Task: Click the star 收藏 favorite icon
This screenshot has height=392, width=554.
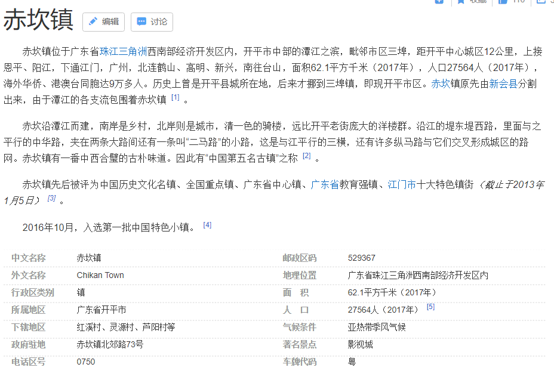Action: click(461, 2)
